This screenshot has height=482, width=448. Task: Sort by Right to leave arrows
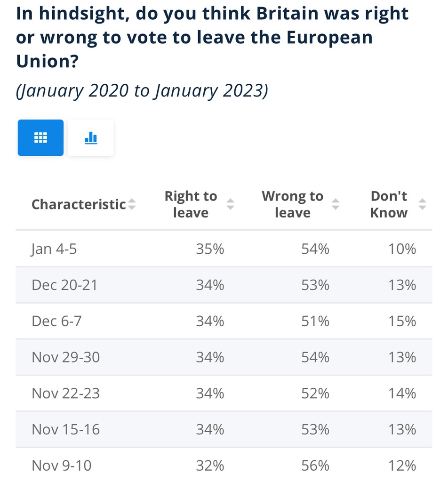pos(230,204)
